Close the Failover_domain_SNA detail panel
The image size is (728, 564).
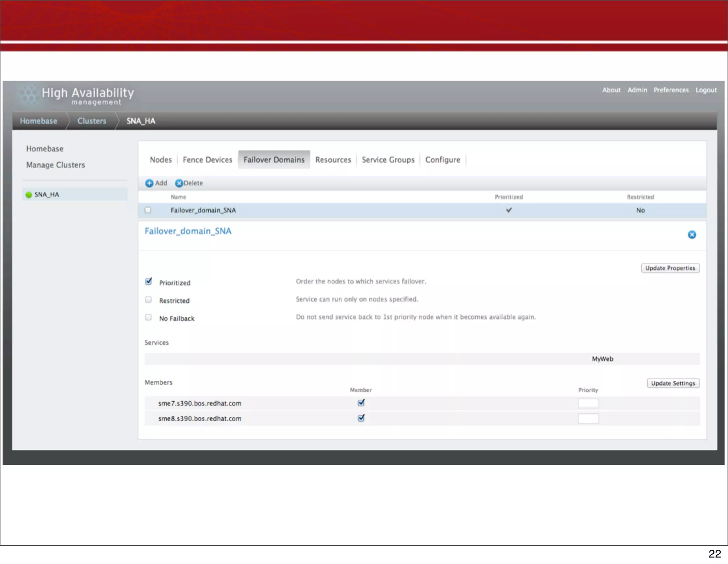[692, 235]
